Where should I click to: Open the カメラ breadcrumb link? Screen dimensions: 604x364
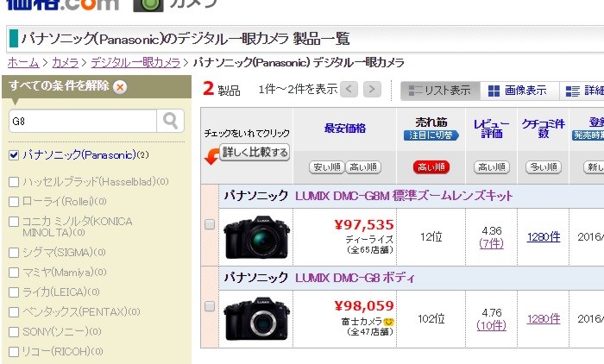(65, 62)
